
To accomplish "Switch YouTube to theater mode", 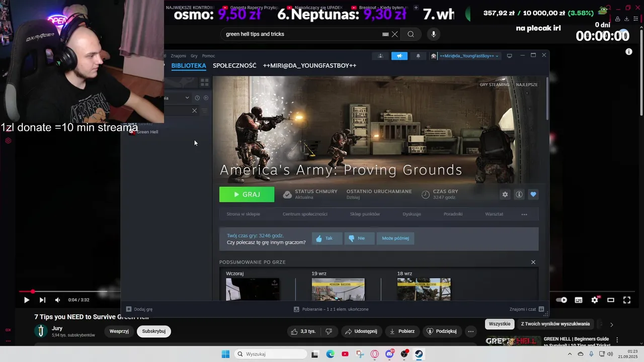I will (x=611, y=300).
